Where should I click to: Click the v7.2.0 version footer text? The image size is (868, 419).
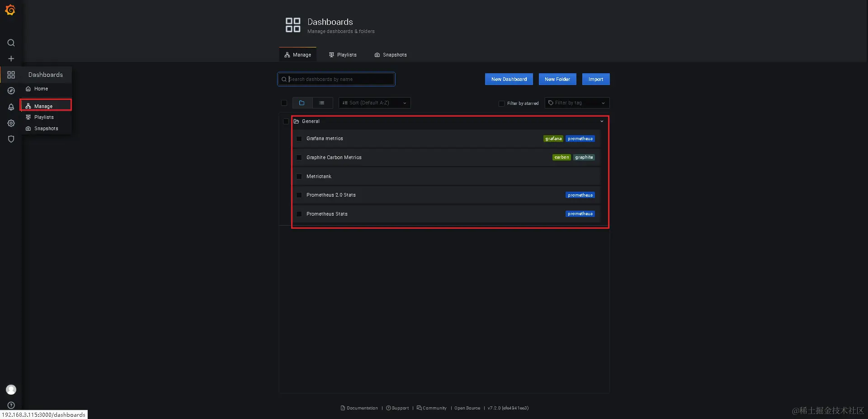pos(508,408)
